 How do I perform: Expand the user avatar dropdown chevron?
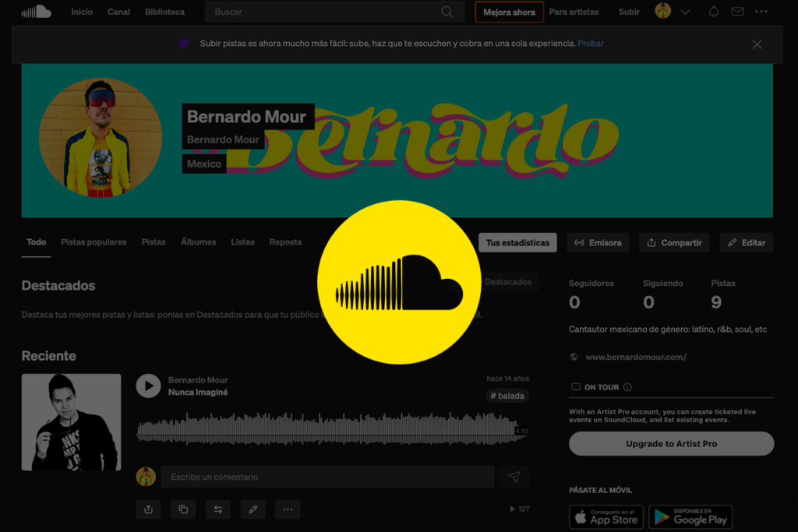(686, 12)
